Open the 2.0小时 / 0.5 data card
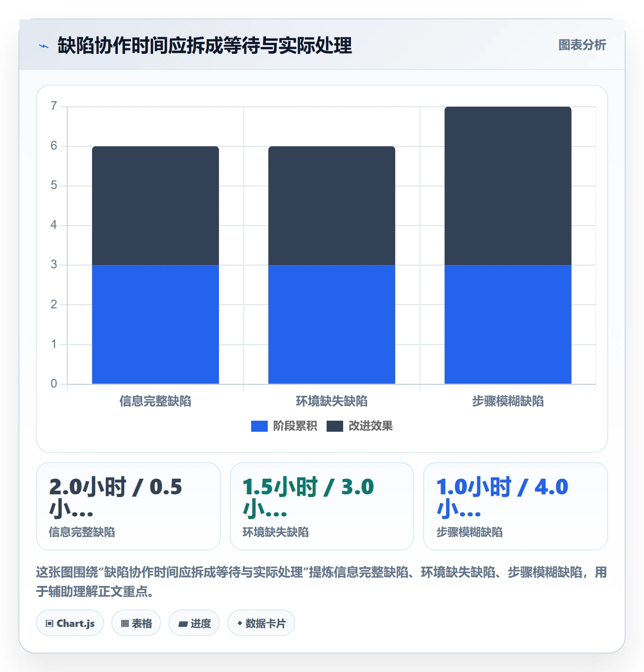Viewport: 644px width, 672px height. click(128, 506)
